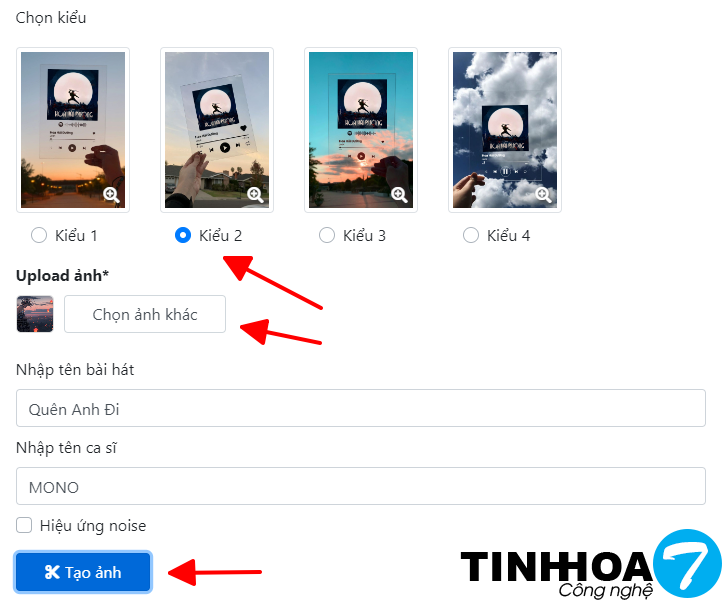
Task: Select the Kiểu 2 radio button
Action: point(183,235)
